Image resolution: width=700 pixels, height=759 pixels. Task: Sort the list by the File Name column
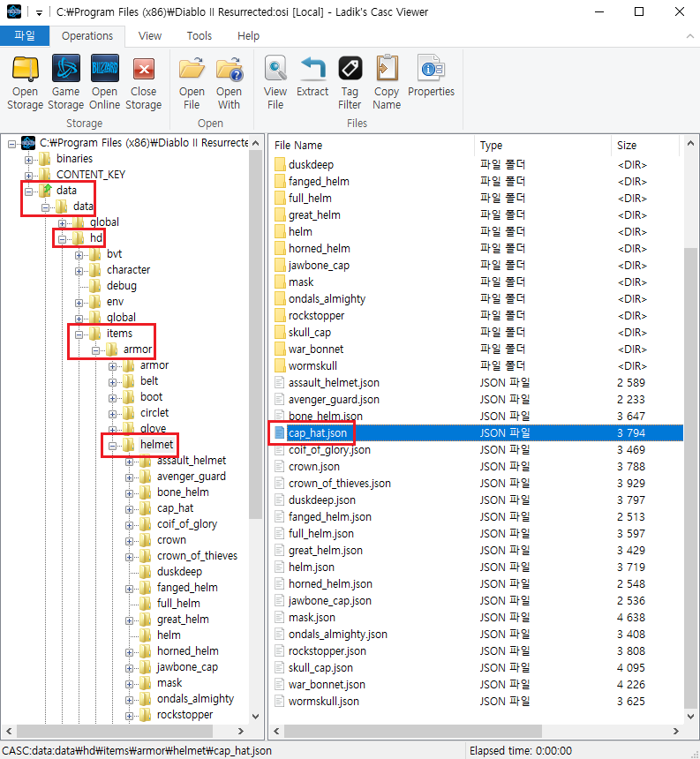coord(372,146)
